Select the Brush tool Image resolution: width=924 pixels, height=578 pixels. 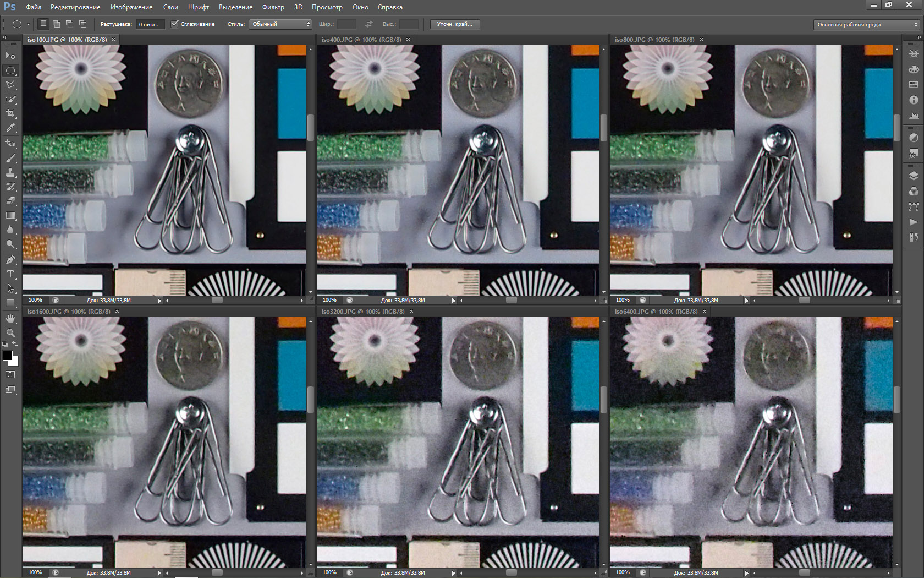click(x=10, y=158)
